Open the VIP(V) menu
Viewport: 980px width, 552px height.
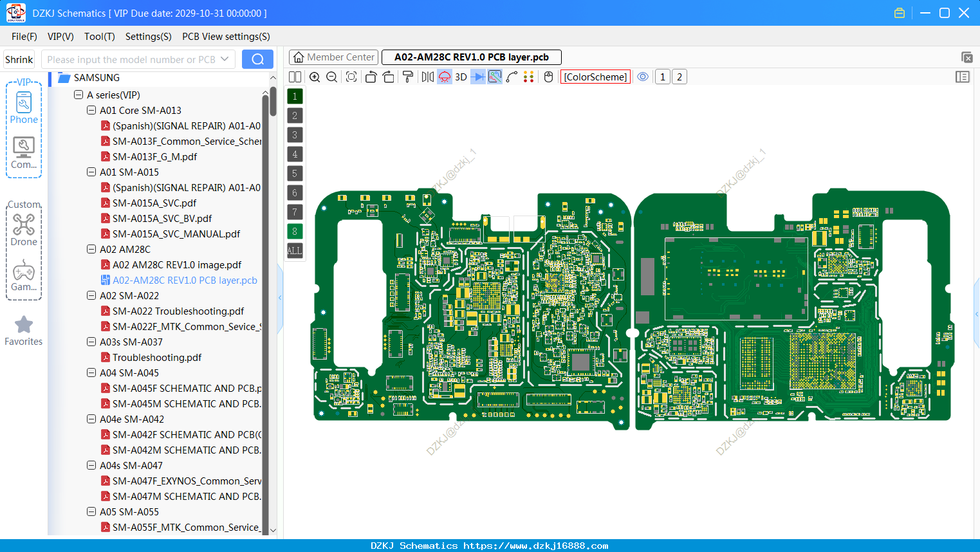60,37
